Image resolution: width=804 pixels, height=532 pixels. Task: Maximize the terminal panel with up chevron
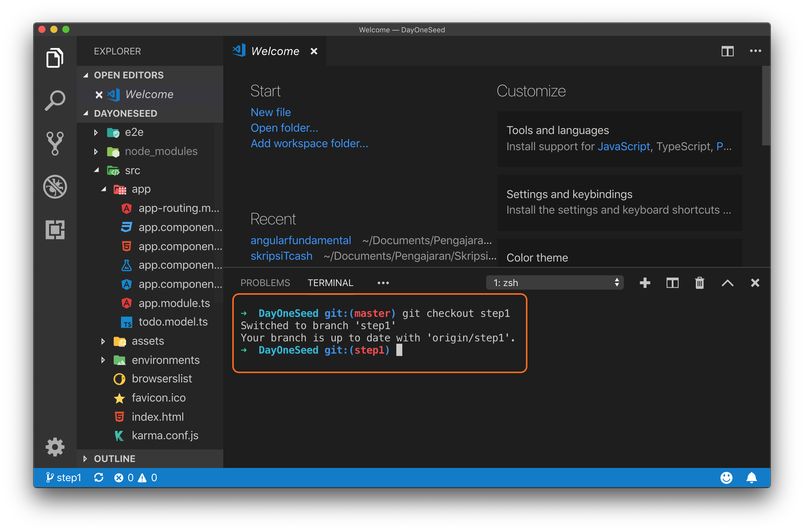pyautogui.click(x=727, y=283)
